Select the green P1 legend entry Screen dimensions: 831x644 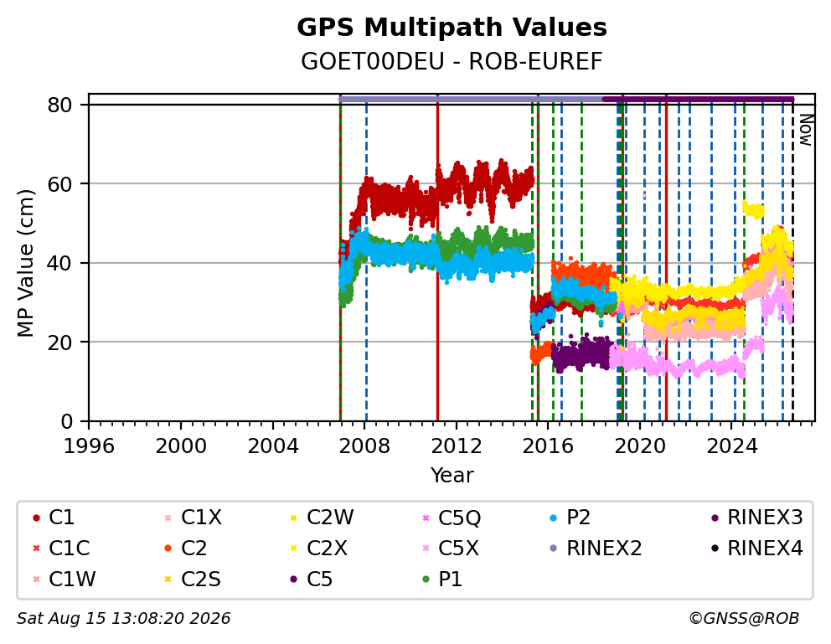(x=442, y=579)
